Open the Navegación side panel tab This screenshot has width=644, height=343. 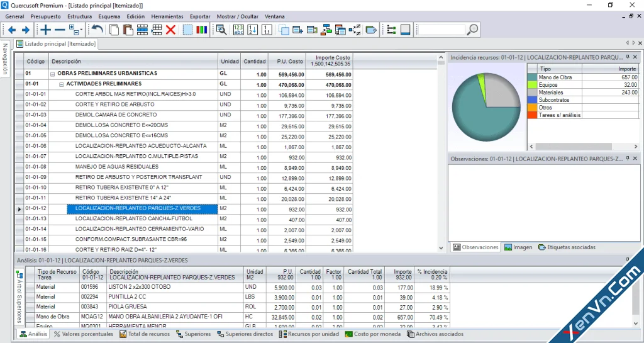[x=5, y=59]
